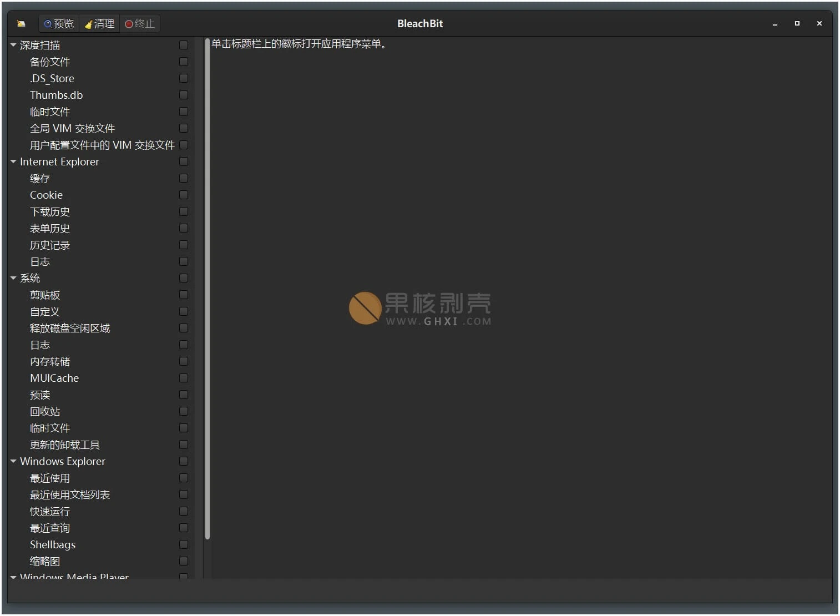Click the red stop icon on 终止 button
This screenshot has width=840, height=616.
(130, 23)
